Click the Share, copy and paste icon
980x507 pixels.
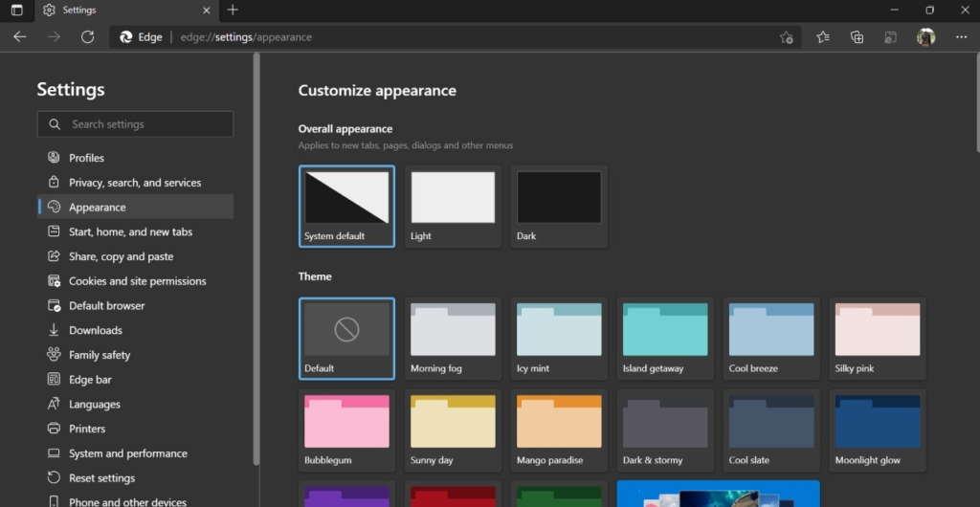(x=54, y=256)
